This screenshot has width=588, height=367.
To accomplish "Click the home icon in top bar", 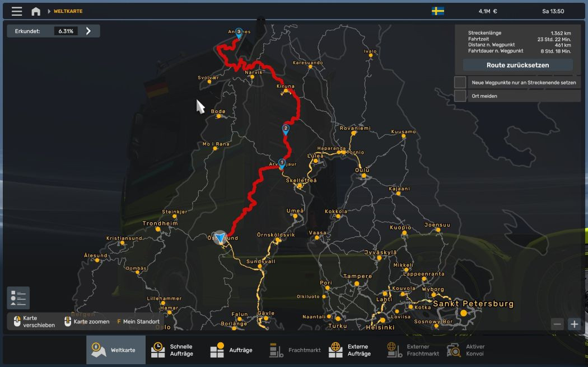I will click(x=36, y=11).
